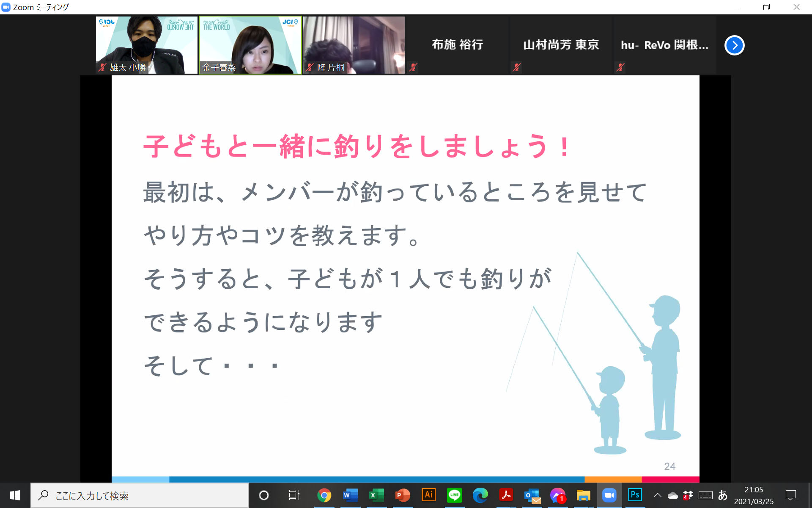The image size is (812, 508).
Task: Open the LINE app from the taskbar
Action: 454,495
